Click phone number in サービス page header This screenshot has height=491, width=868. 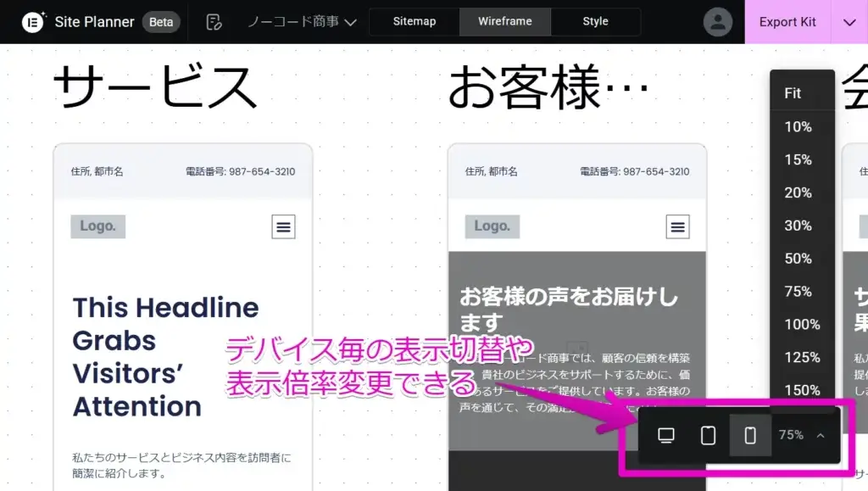240,171
